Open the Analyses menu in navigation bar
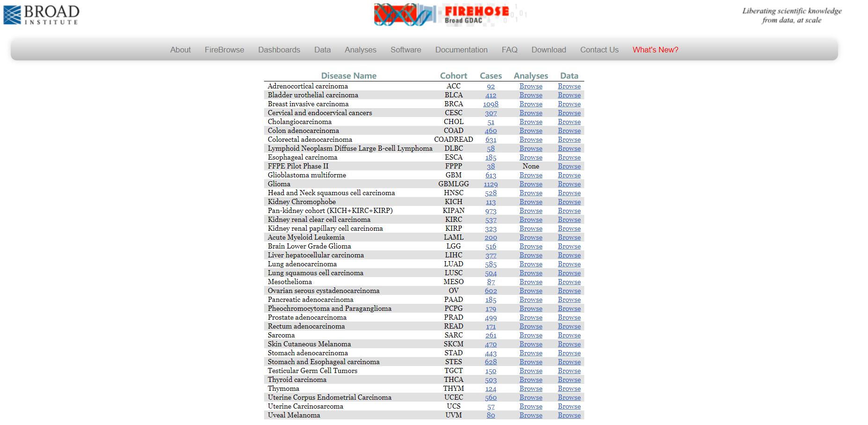 (360, 50)
